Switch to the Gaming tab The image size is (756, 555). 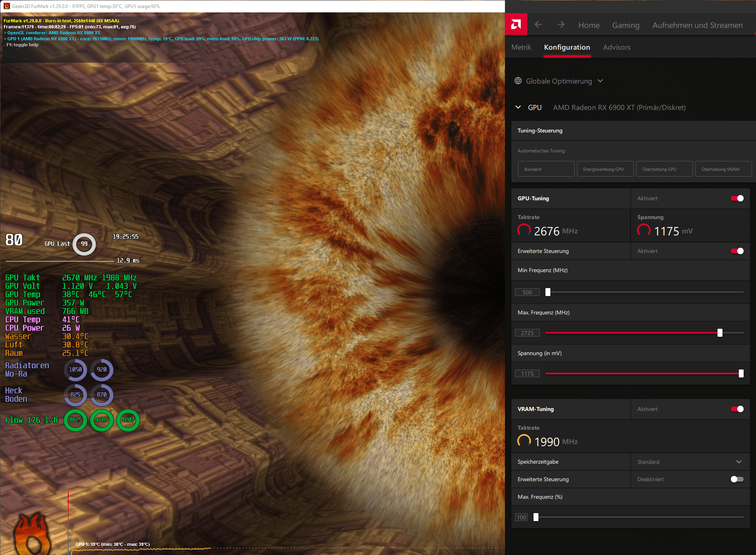(626, 25)
